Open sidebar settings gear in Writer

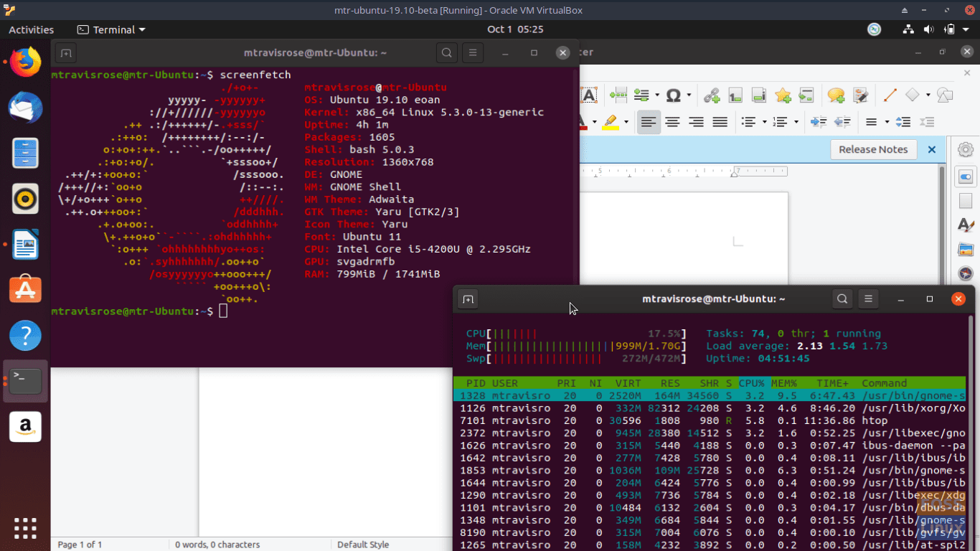966,149
